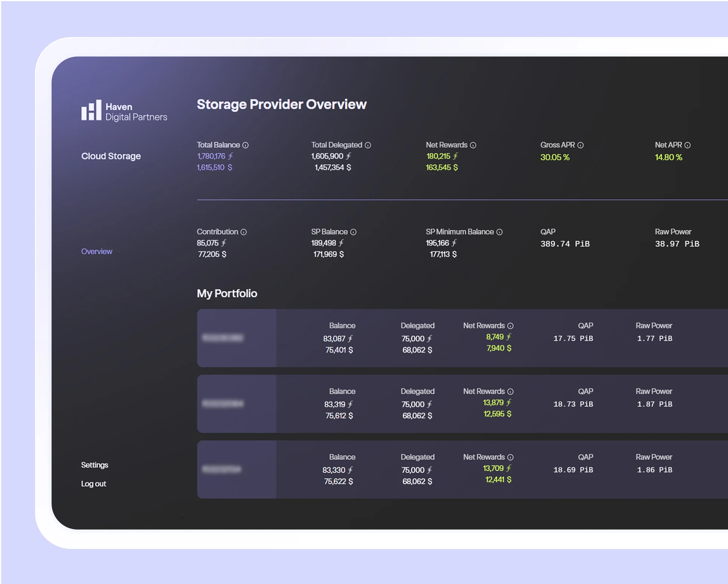
Task: Click the Gross APR info icon
Action: click(x=580, y=145)
